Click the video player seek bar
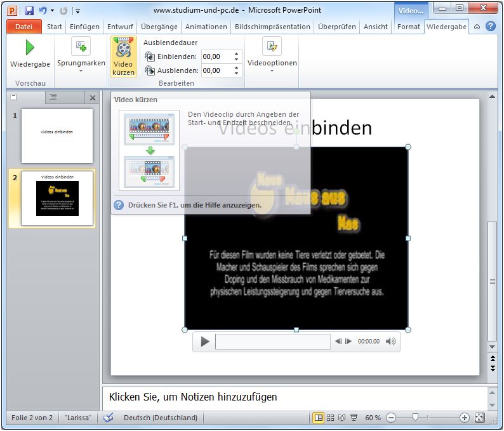 click(x=273, y=341)
